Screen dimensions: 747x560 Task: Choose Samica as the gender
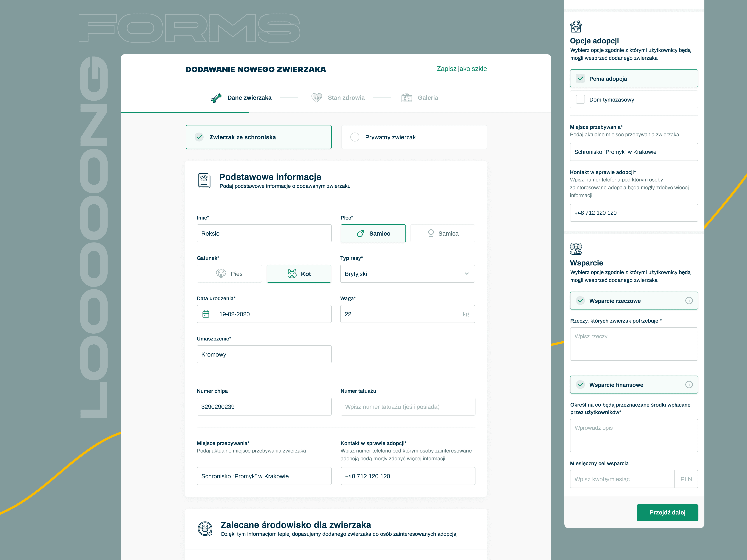pos(442,234)
